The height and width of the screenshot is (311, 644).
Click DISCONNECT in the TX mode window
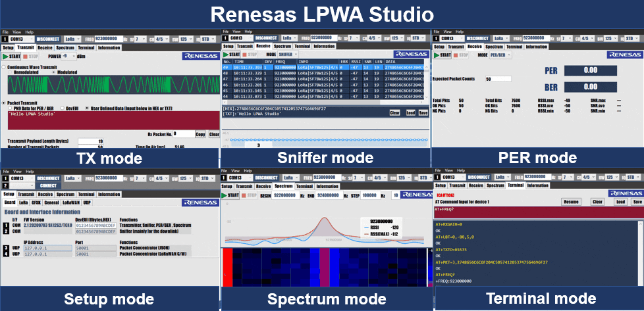pos(48,39)
